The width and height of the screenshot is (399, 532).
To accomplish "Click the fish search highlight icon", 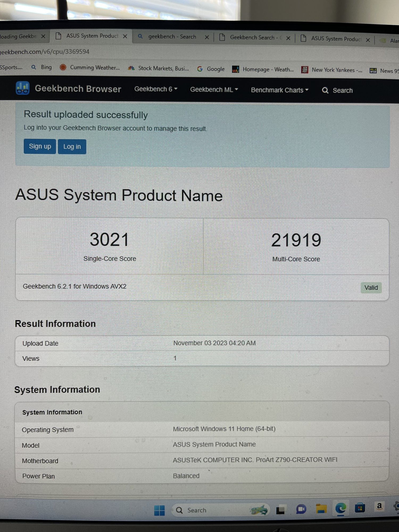I will (x=259, y=510).
